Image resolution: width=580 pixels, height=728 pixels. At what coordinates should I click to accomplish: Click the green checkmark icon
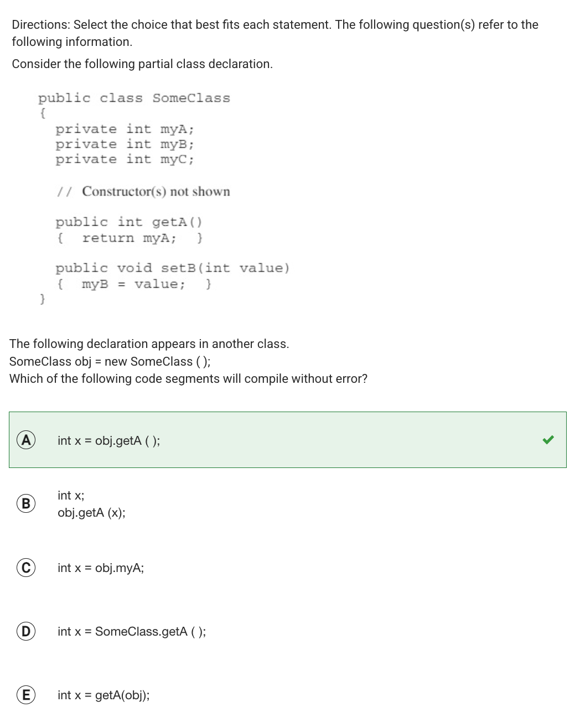pyautogui.click(x=548, y=440)
